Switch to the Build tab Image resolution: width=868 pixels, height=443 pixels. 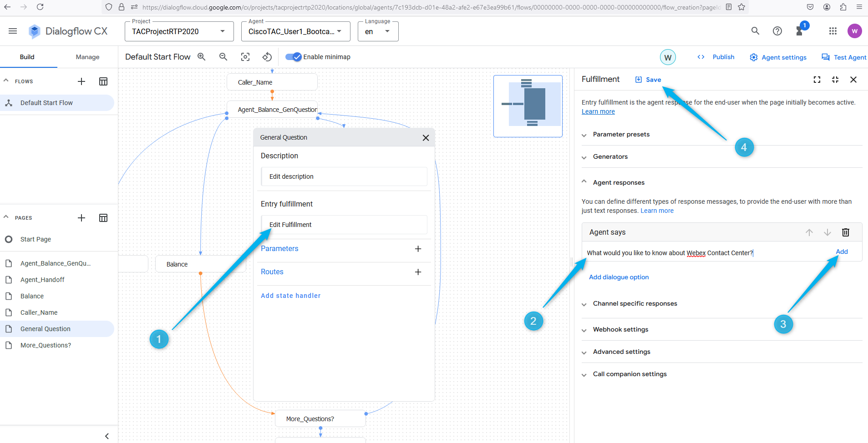point(27,57)
